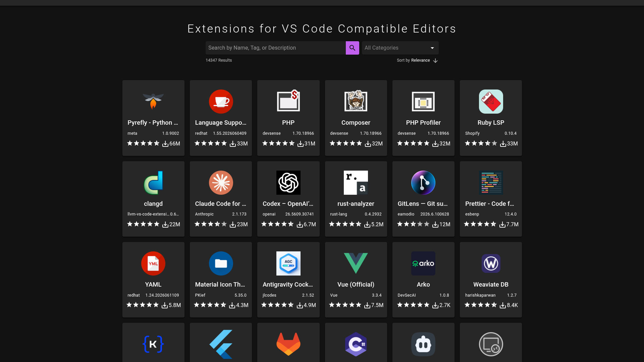Click the Claude Code starburst icon
The image size is (644, 362).
[x=221, y=183]
